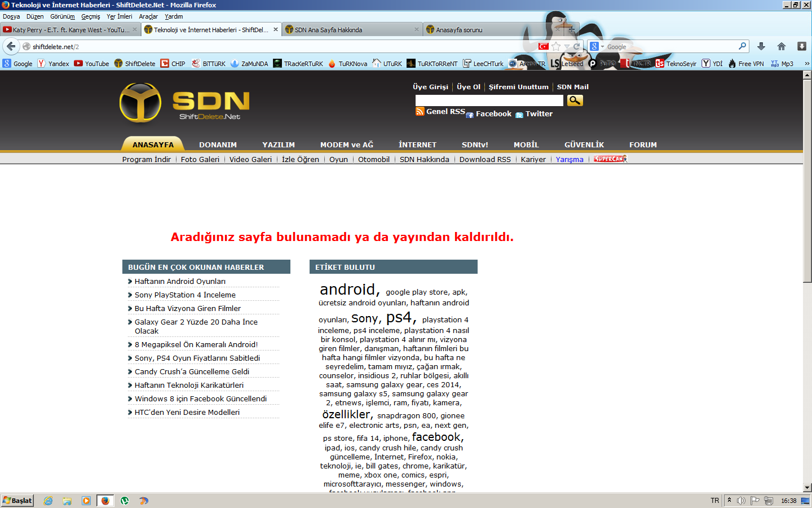Open the Downloads arrow in the toolbar

761,46
